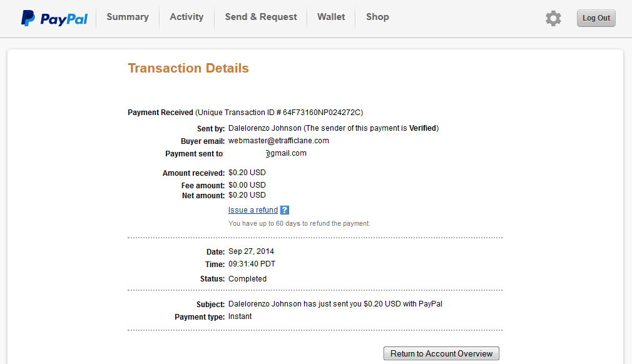The width and height of the screenshot is (632, 364).
Task: Click the refund help question mark icon
Action: point(285,210)
